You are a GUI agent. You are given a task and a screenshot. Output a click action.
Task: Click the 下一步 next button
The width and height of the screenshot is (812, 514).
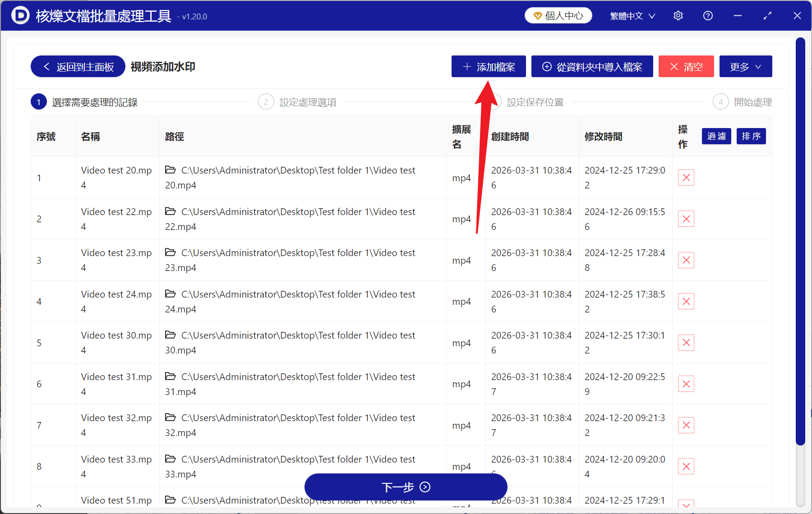[406, 487]
